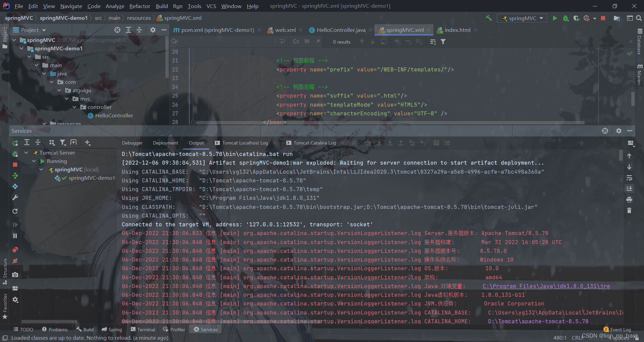Image resolution: width=644 pixels, height=342 pixels.
Task: Toggle mute breakpoints in the Services sidebar
Action: point(15,261)
